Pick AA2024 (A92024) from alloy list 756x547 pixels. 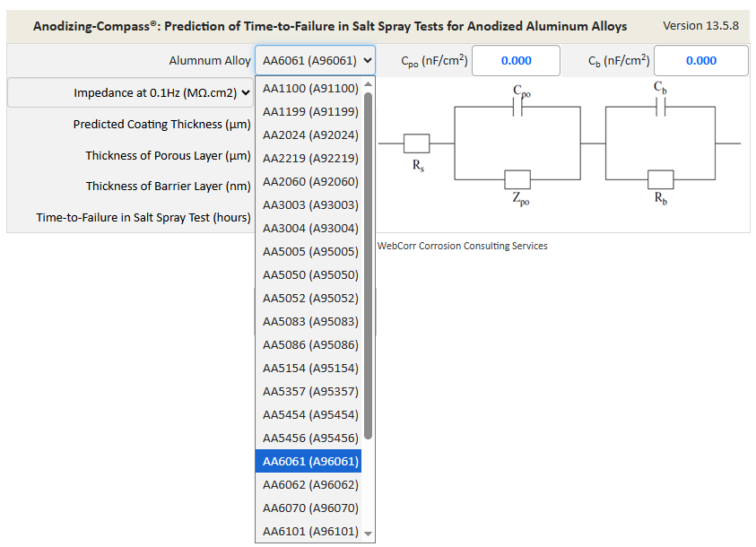[309, 135]
